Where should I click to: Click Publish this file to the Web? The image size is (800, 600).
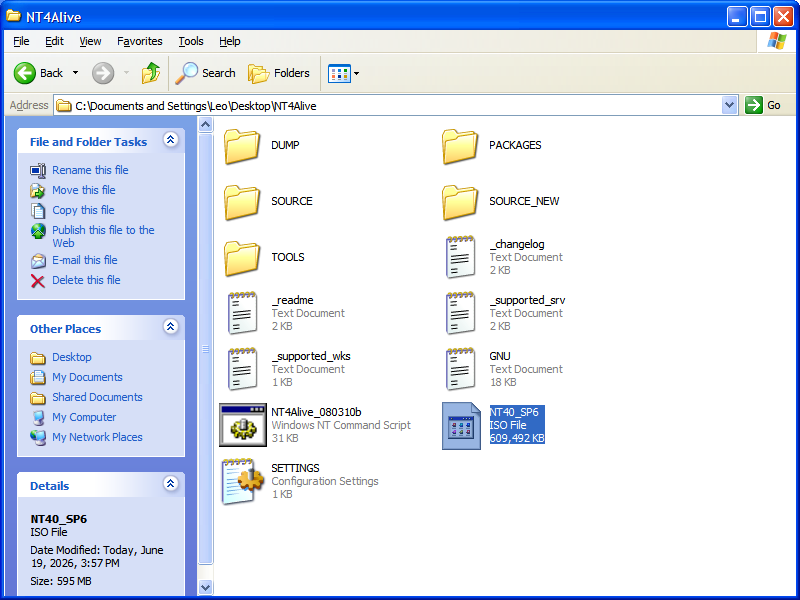coord(103,236)
